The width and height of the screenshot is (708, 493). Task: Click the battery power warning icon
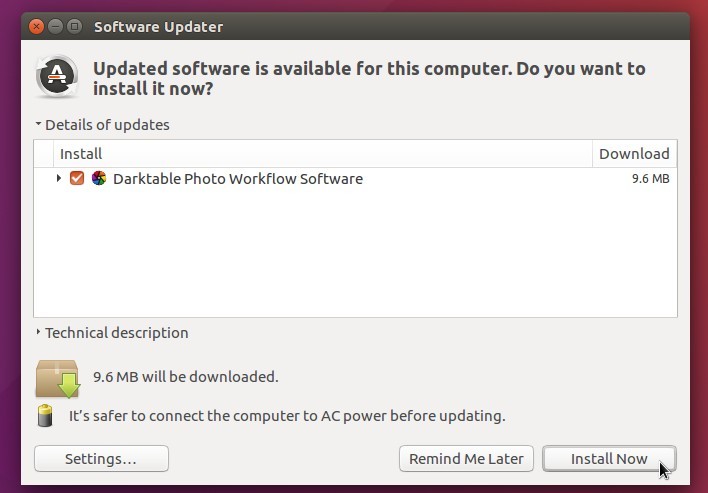coord(45,415)
